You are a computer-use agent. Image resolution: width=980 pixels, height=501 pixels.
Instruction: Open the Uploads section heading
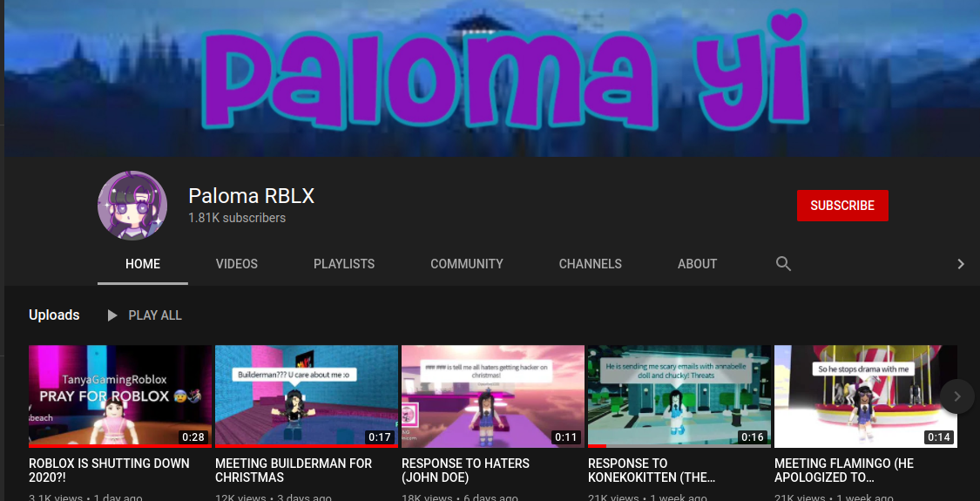[x=54, y=315]
